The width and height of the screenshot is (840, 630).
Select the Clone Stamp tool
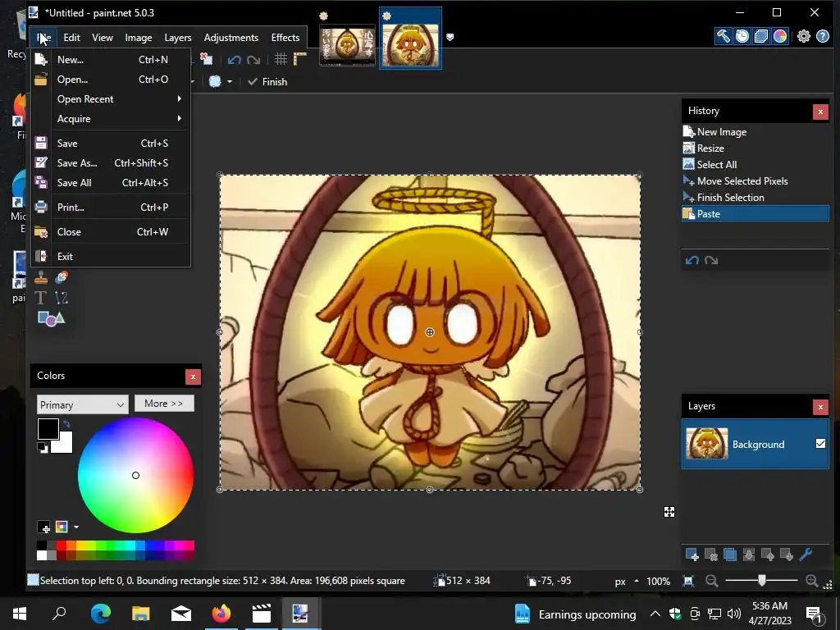(41, 277)
